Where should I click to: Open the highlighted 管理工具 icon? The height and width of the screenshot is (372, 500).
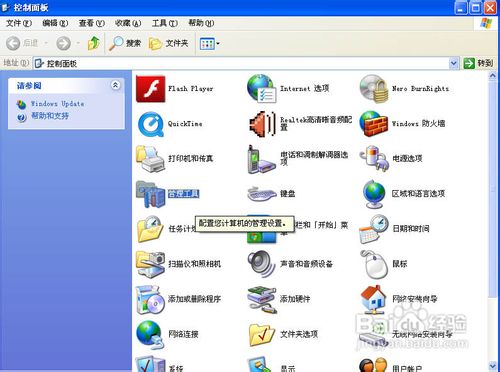(150, 194)
